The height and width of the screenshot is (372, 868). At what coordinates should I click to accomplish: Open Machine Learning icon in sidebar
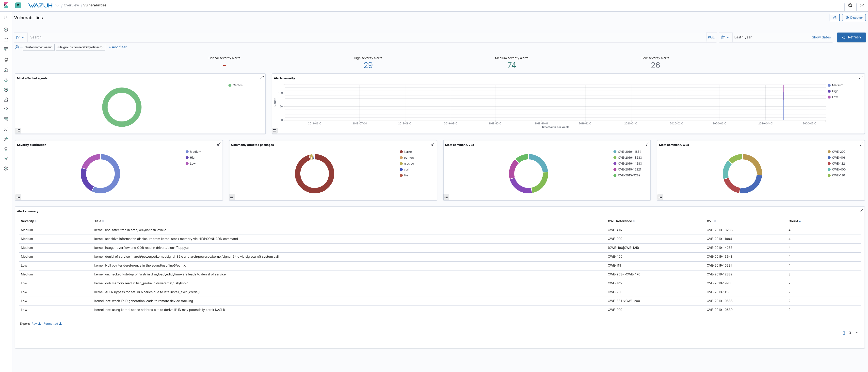pyautogui.click(x=6, y=90)
